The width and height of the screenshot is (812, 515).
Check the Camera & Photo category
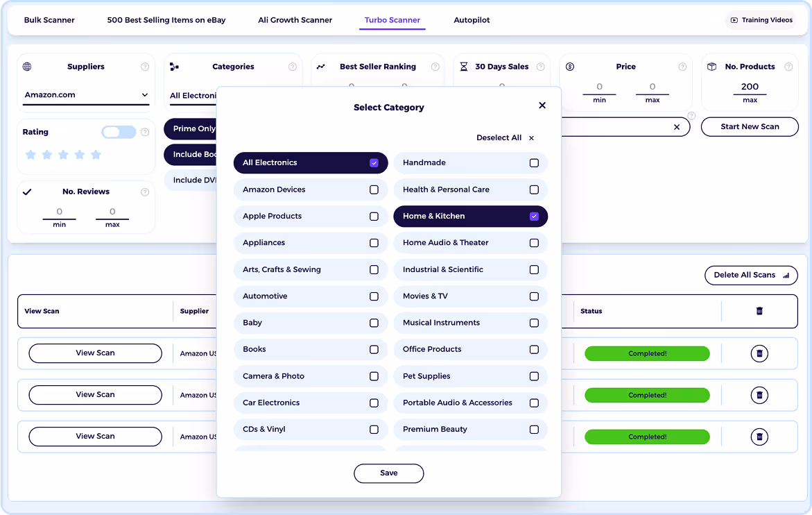(x=374, y=376)
